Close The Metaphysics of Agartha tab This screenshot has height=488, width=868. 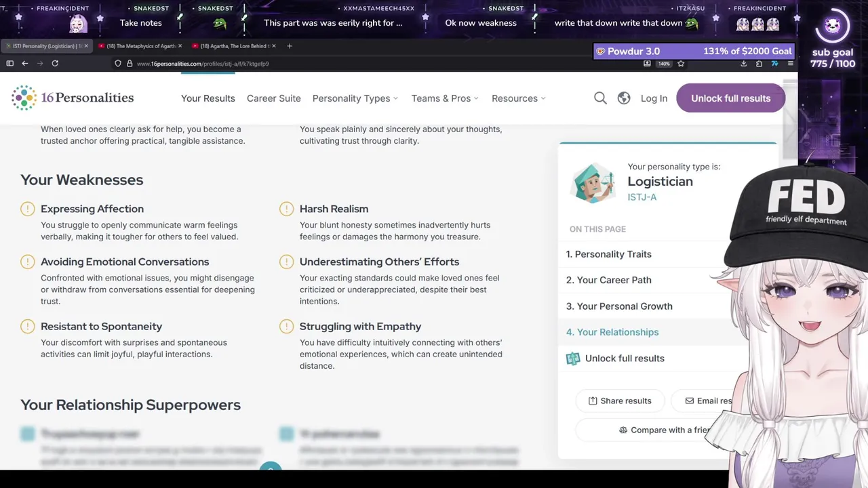coord(180,46)
